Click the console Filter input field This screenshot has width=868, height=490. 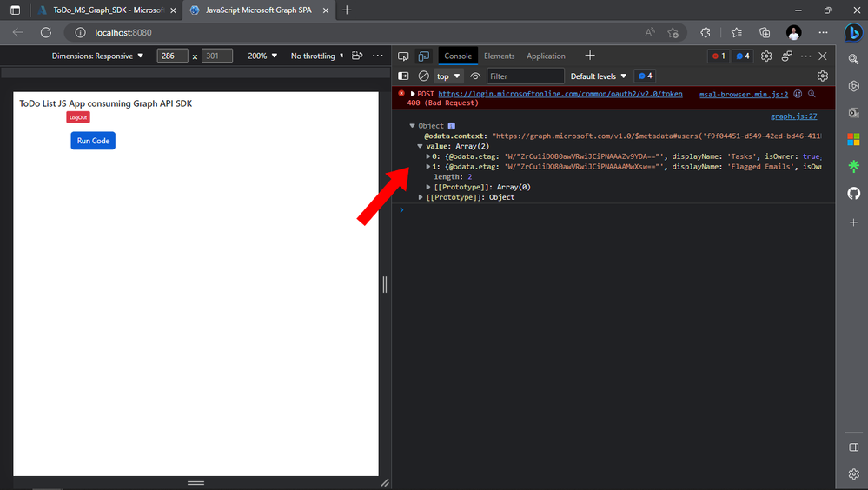525,76
